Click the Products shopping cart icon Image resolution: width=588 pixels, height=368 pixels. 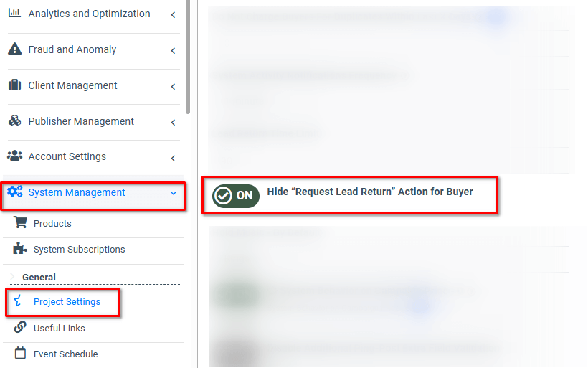pyautogui.click(x=20, y=222)
